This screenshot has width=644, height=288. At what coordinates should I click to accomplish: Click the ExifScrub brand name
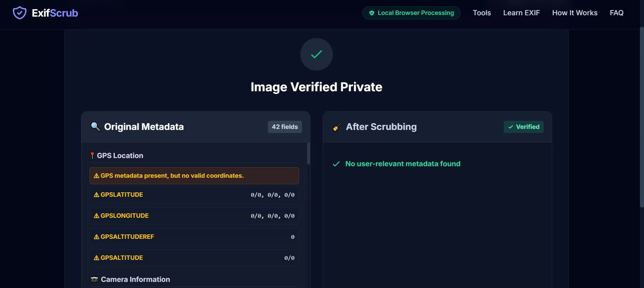tap(55, 13)
